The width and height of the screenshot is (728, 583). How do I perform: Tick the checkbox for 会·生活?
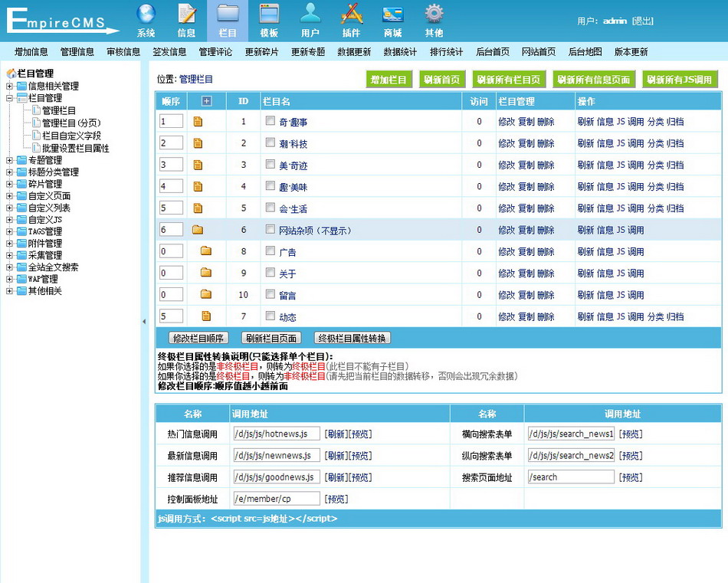point(271,207)
